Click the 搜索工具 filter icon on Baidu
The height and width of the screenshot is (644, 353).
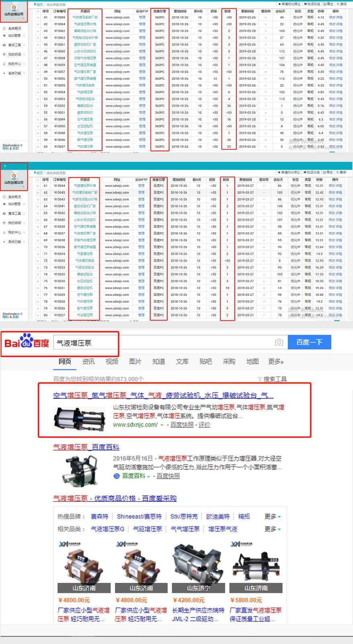coord(260,379)
